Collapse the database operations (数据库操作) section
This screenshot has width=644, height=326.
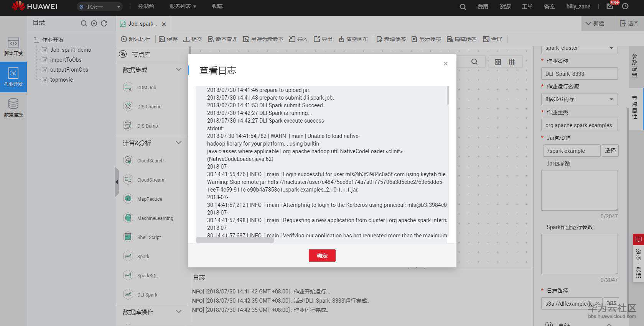[179, 311]
